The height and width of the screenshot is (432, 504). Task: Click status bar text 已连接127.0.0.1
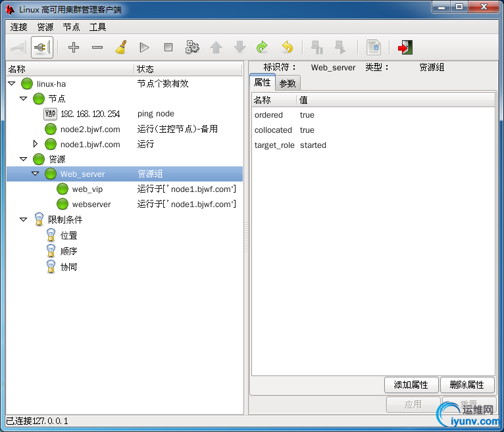click(x=38, y=421)
